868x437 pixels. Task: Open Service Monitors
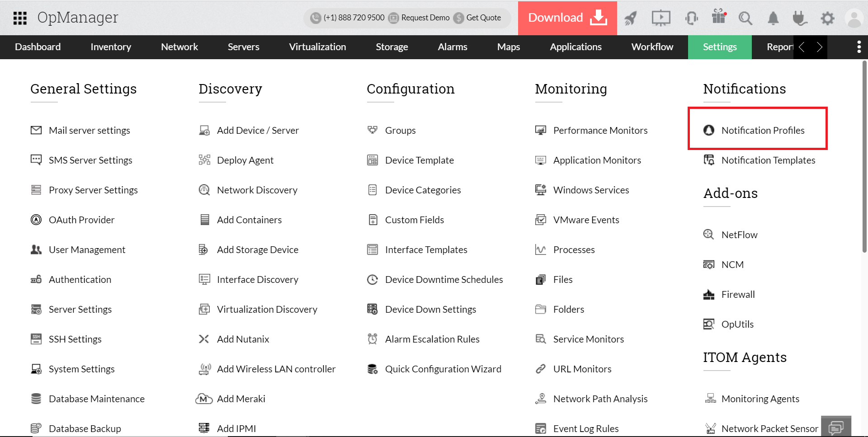[x=588, y=339]
